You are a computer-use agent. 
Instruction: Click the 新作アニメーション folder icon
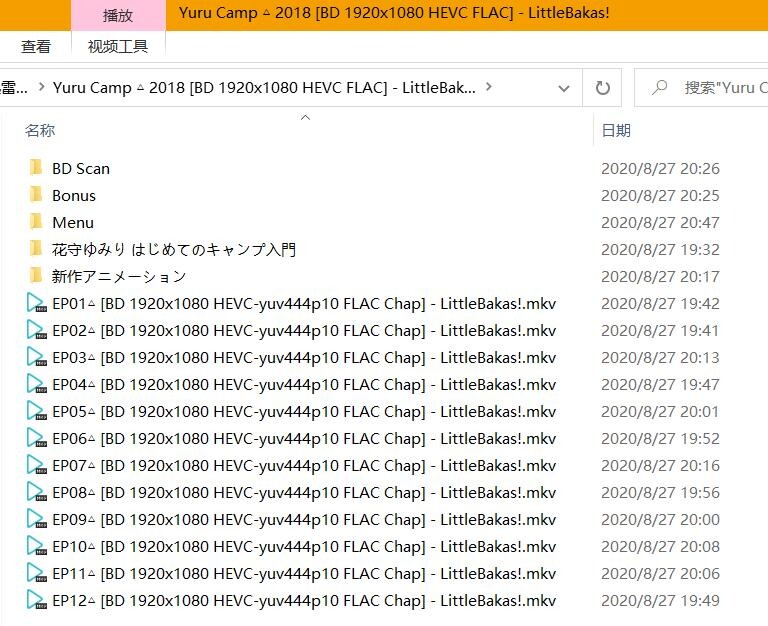[x=36, y=276]
